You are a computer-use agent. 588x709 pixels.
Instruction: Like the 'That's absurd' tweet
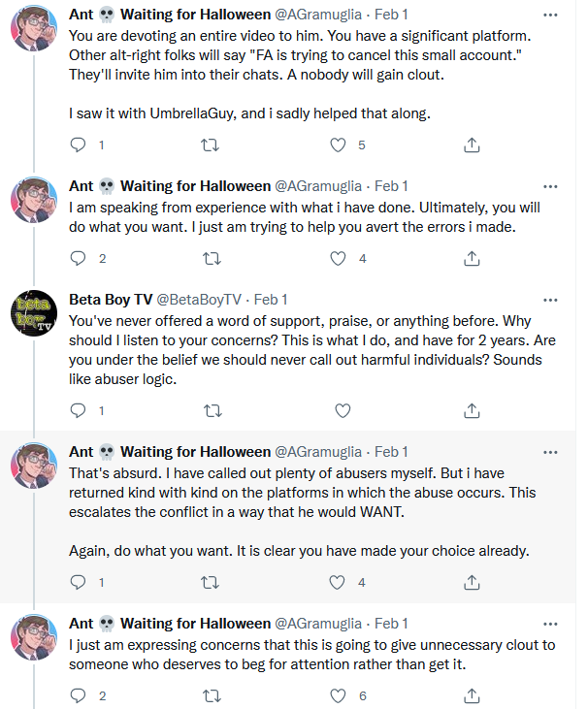(338, 582)
